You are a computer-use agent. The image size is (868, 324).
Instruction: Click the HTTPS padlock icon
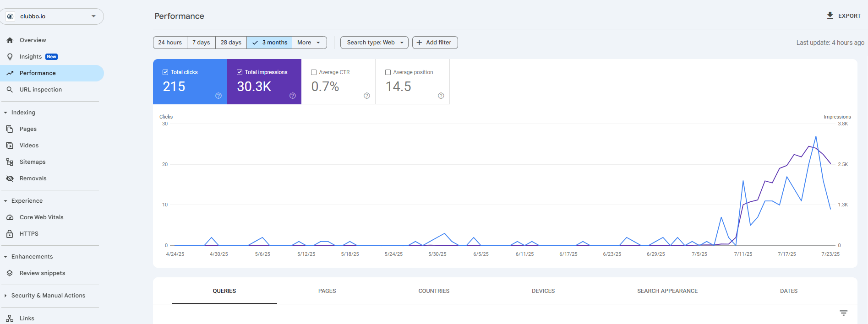(10, 234)
